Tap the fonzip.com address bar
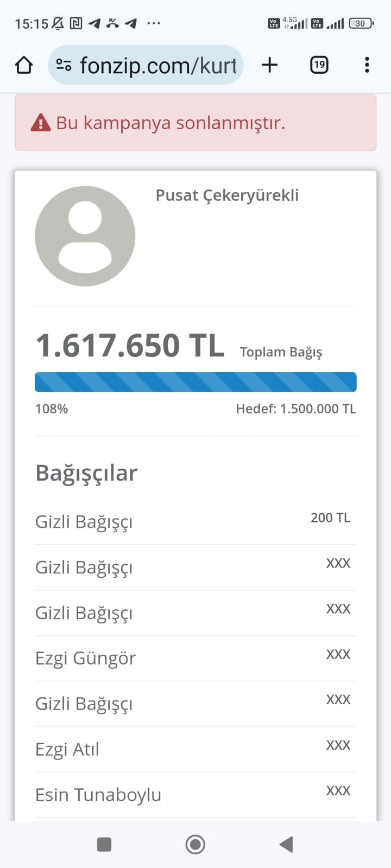Viewport: 391px width, 868px height. (x=157, y=66)
